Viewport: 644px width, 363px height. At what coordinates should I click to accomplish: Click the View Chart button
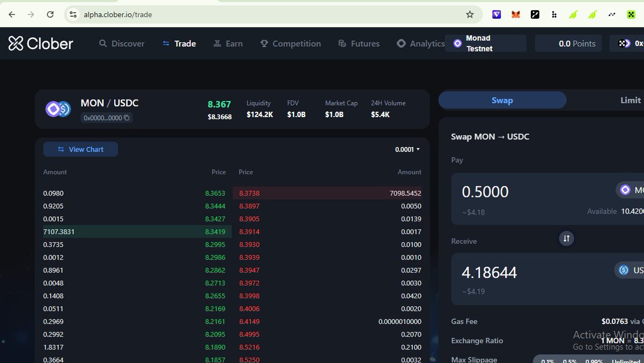tap(80, 149)
